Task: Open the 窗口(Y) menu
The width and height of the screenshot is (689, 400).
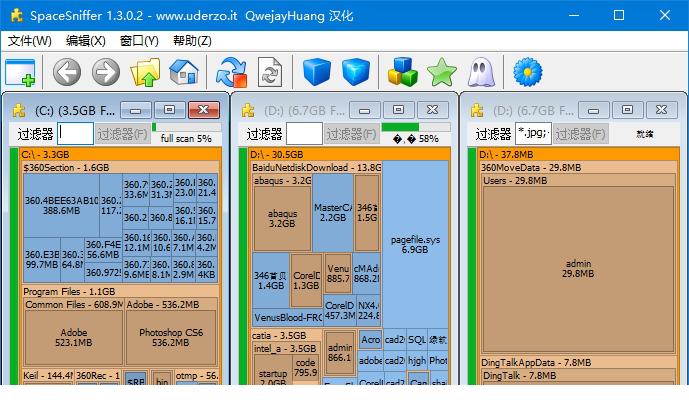Action: click(x=139, y=41)
